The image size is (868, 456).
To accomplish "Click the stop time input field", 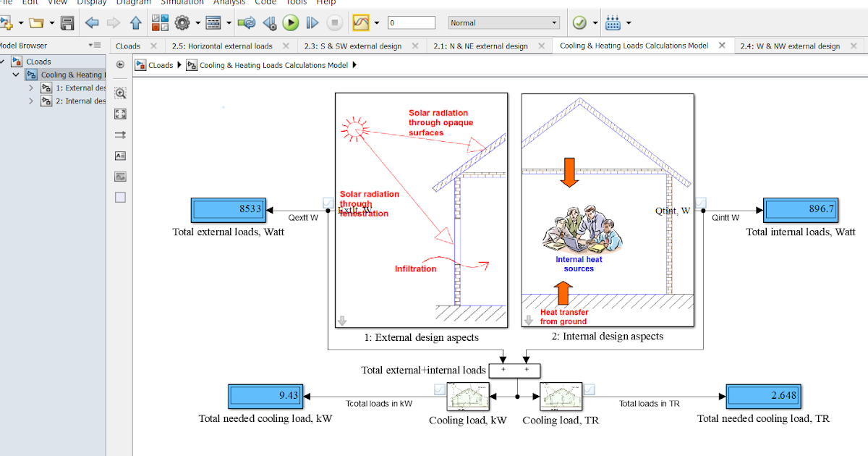I will pos(410,22).
